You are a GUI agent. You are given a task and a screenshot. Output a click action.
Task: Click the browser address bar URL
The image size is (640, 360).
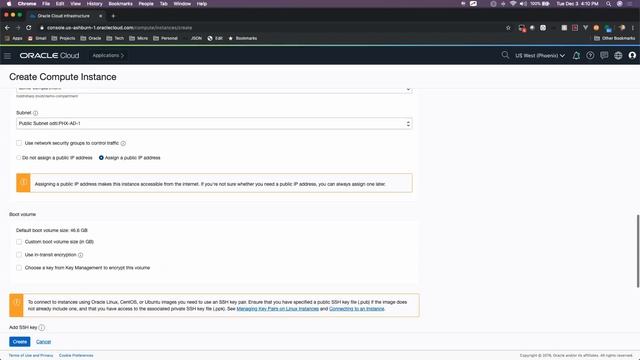[x=119, y=28]
